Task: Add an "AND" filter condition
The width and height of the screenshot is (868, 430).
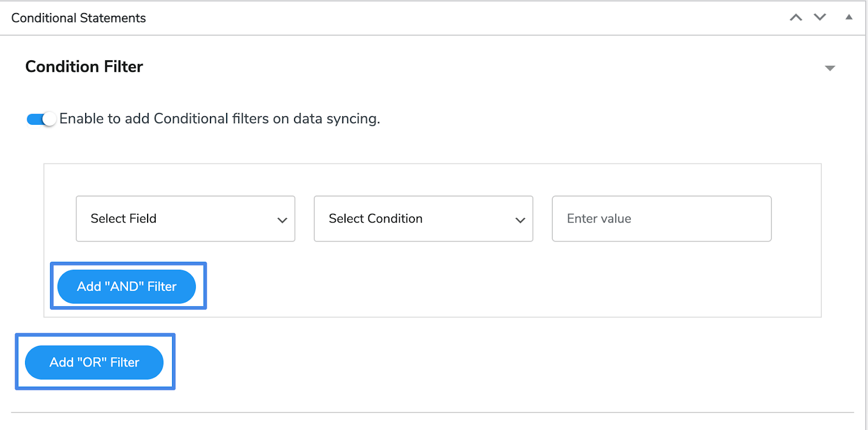Action: [126, 286]
